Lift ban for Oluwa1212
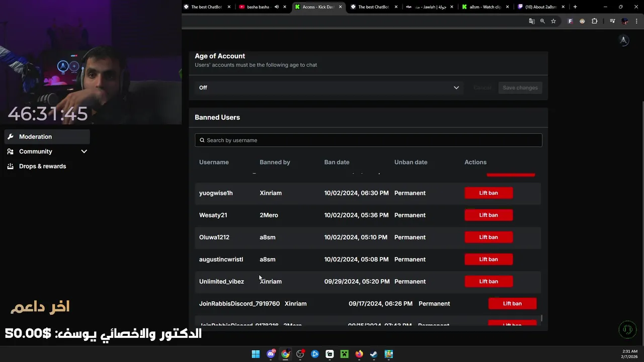 pos(489,237)
